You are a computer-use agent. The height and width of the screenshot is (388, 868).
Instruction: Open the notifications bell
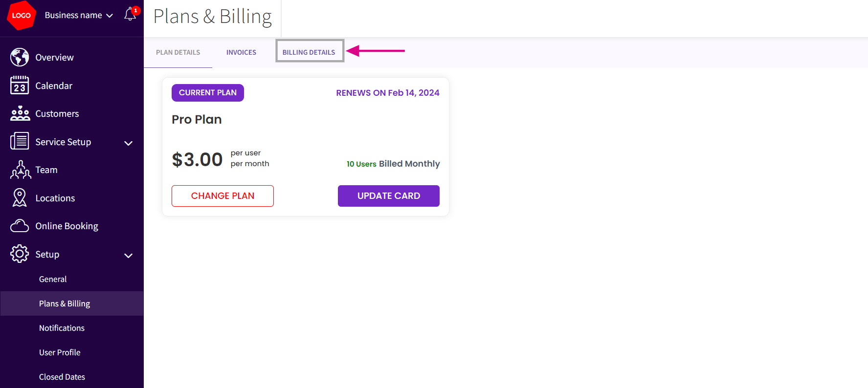pyautogui.click(x=130, y=15)
